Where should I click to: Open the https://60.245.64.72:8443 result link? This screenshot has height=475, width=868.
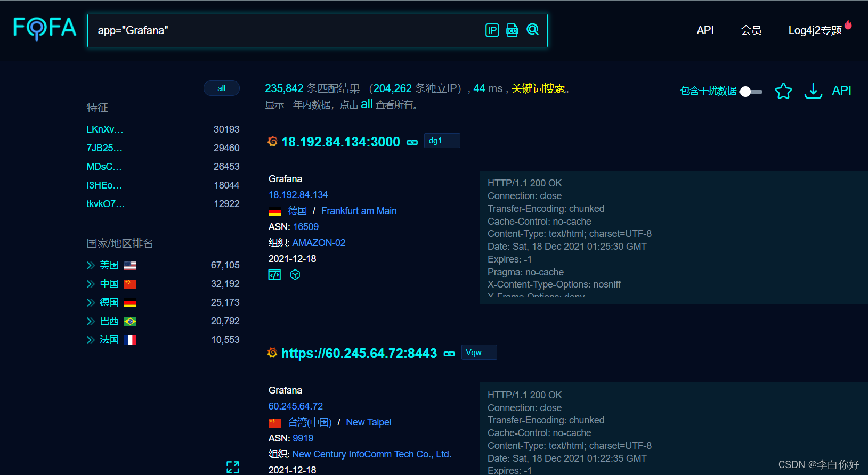pos(359,353)
